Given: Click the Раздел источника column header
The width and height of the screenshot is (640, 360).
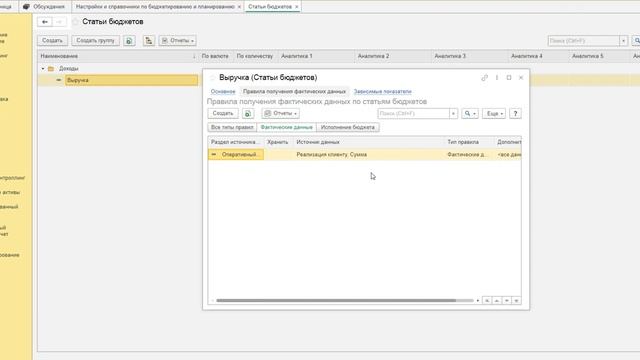Looking at the screenshot, I should [236, 142].
